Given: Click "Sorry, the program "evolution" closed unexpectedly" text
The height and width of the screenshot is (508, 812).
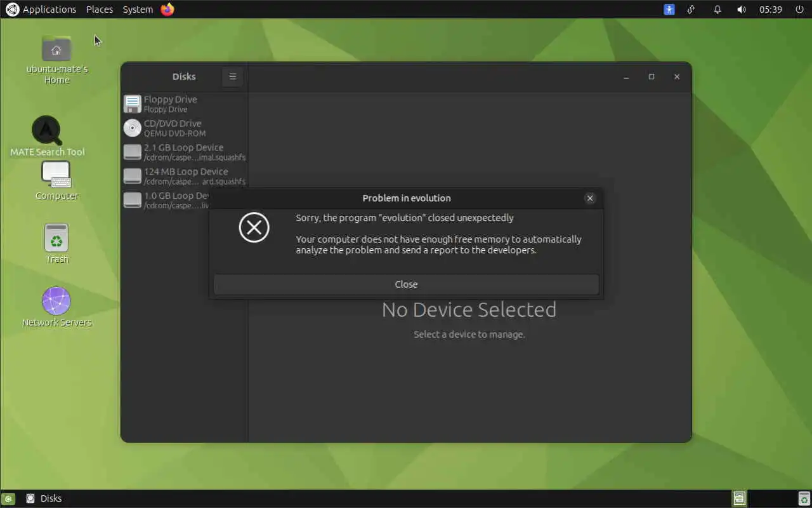Looking at the screenshot, I should click(405, 218).
